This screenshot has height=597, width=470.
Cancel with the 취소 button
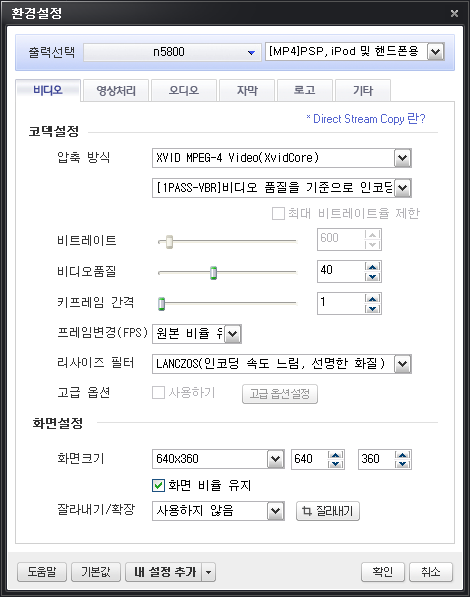[431, 572]
